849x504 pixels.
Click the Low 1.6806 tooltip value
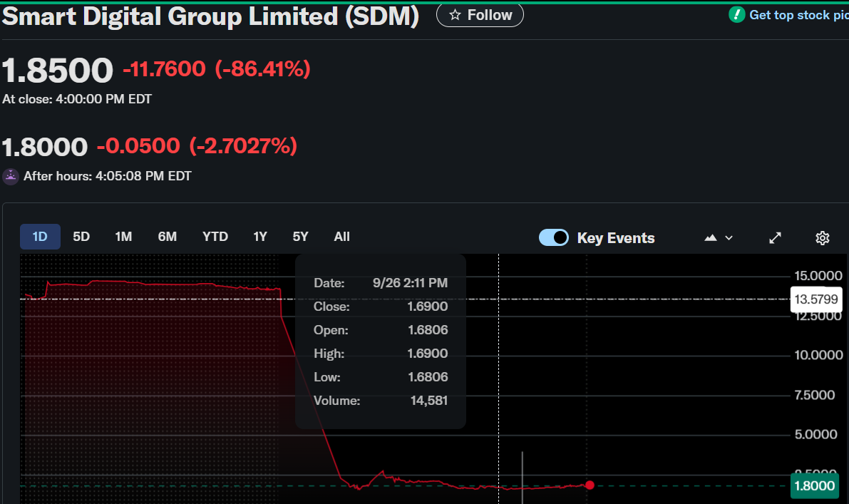428,377
